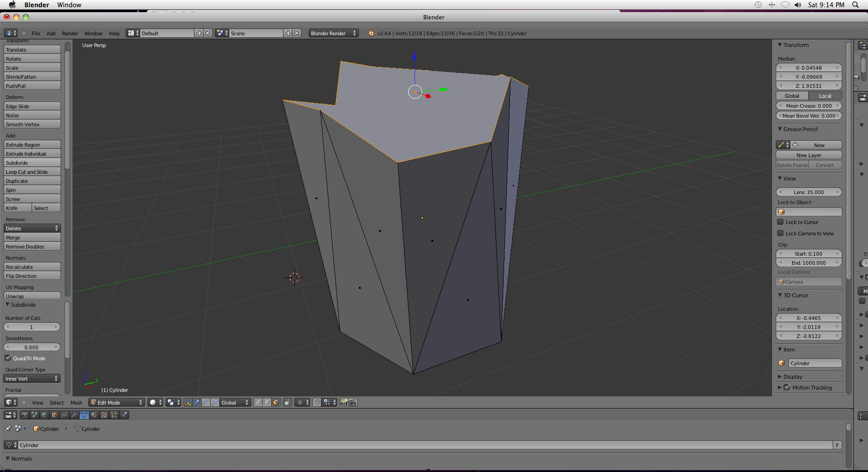Open the Physics properties tab
The width and height of the screenshot is (868, 472).
click(124, 415)
